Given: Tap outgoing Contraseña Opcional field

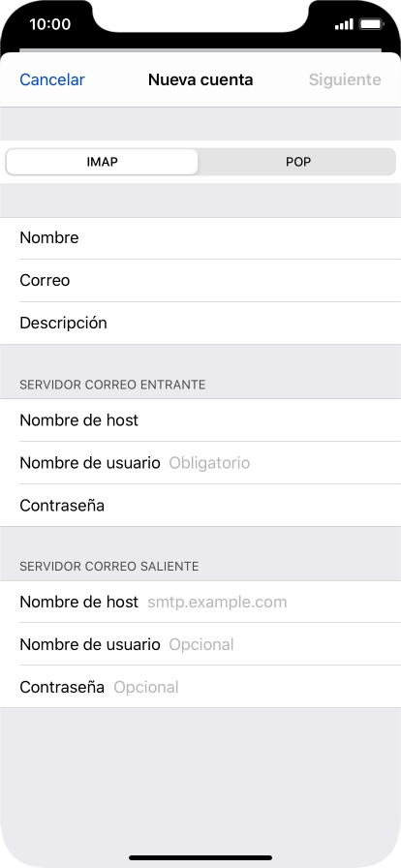Looking at the screenshot, I should (200, 687).
